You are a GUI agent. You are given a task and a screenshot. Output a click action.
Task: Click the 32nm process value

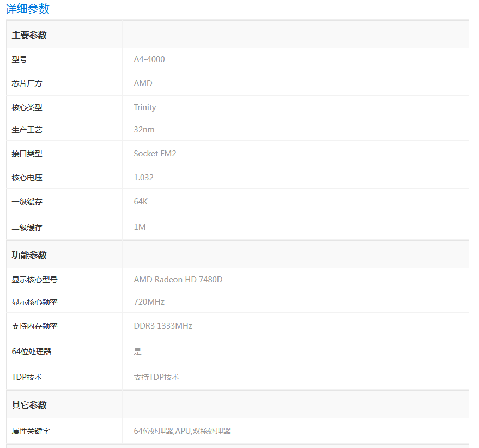pyautogui.click(x=144, y=129)
